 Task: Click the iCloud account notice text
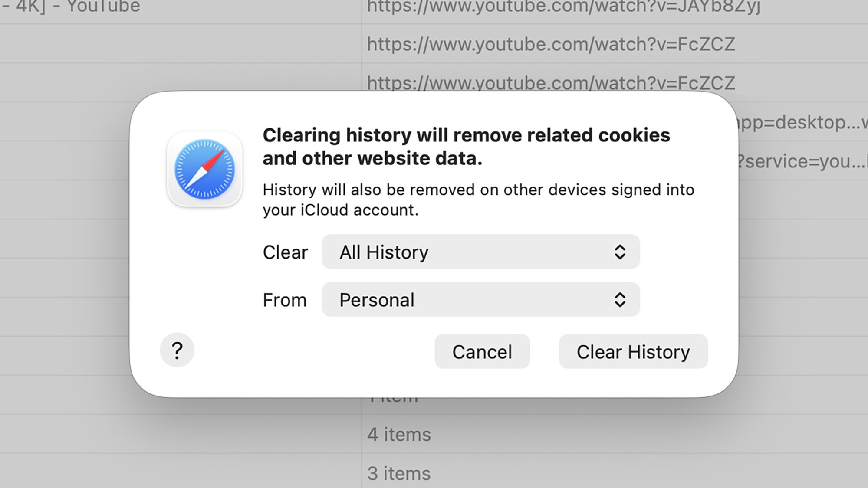tap(478, 200)
